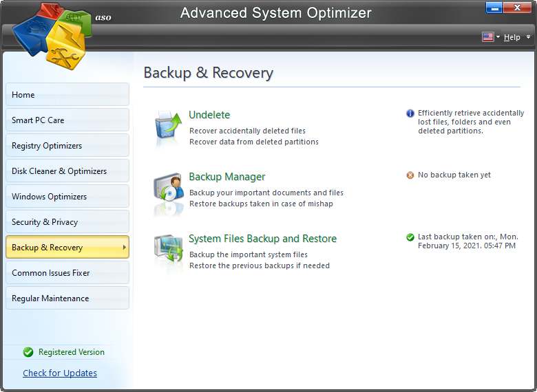Open the Help menu

(x=512, y=37)
